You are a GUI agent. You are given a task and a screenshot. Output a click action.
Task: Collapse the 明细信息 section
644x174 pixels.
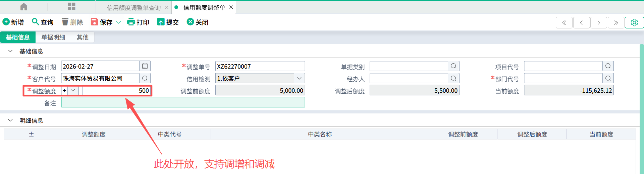pyautogui.click(x=10, y=120)
